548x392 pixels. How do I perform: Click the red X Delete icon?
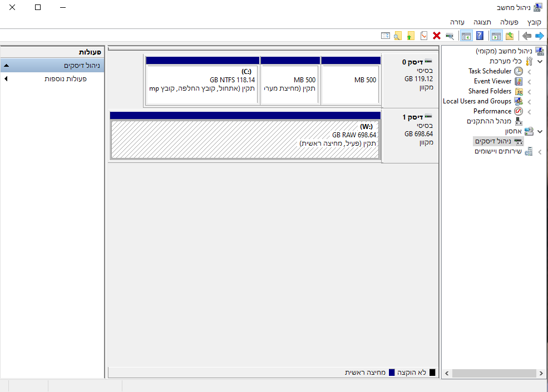coord(437,36)
